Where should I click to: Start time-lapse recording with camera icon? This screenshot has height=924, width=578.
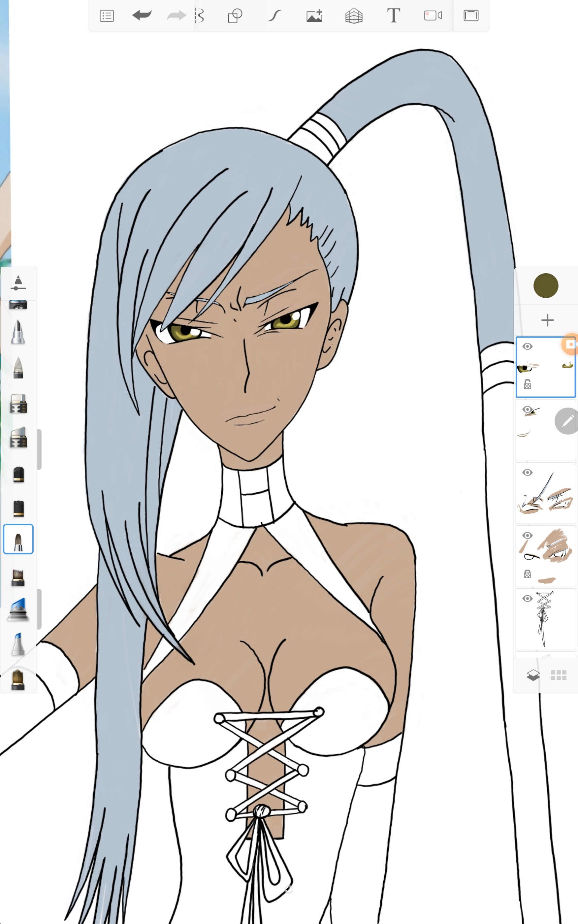coord(433,15)
